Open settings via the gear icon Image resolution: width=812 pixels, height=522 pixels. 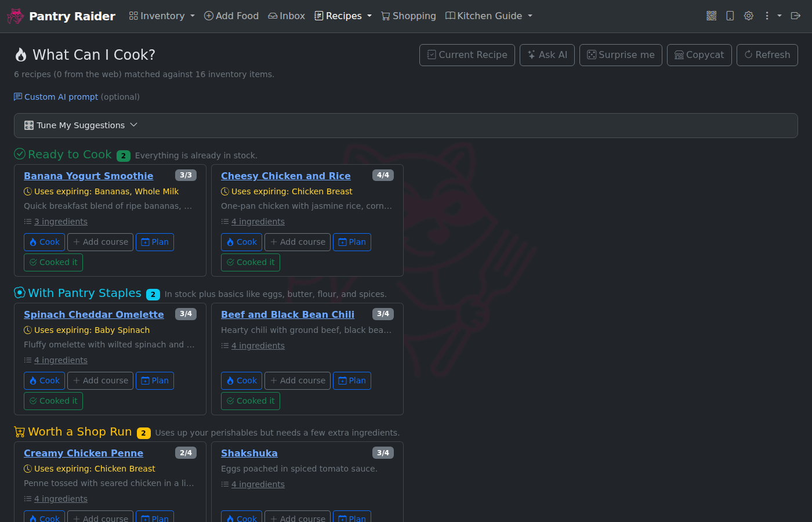click(x=749, y=16)
